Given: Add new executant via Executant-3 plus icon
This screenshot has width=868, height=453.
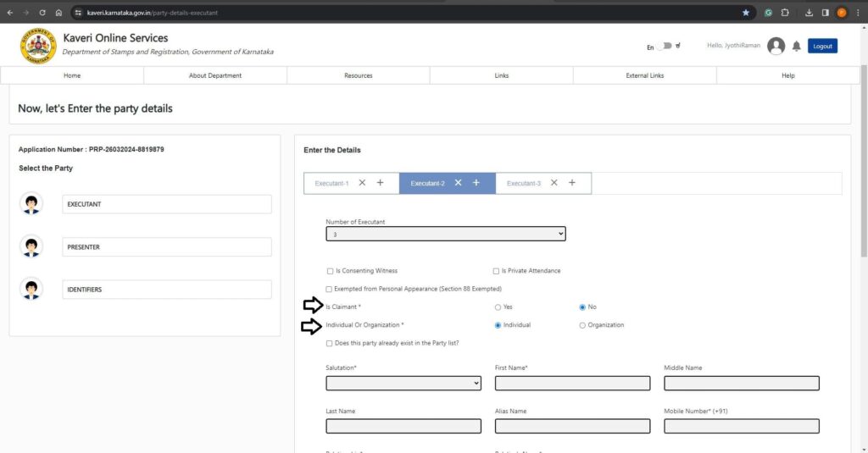Looking at the screenshot, I should [x=572, y=183].
